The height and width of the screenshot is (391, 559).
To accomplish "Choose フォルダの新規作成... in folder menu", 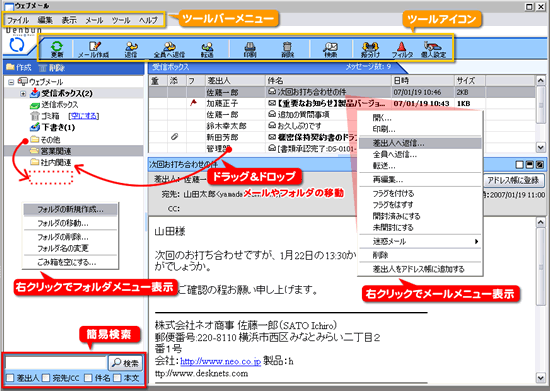I will click(70, 209).
